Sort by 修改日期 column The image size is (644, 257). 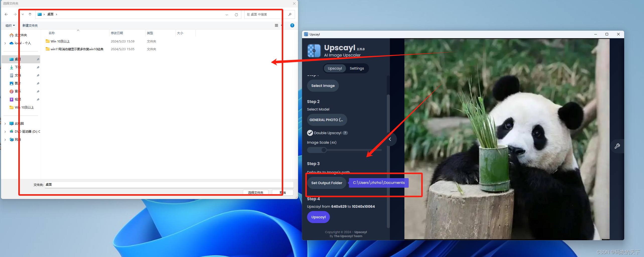[x=117, y=33]
